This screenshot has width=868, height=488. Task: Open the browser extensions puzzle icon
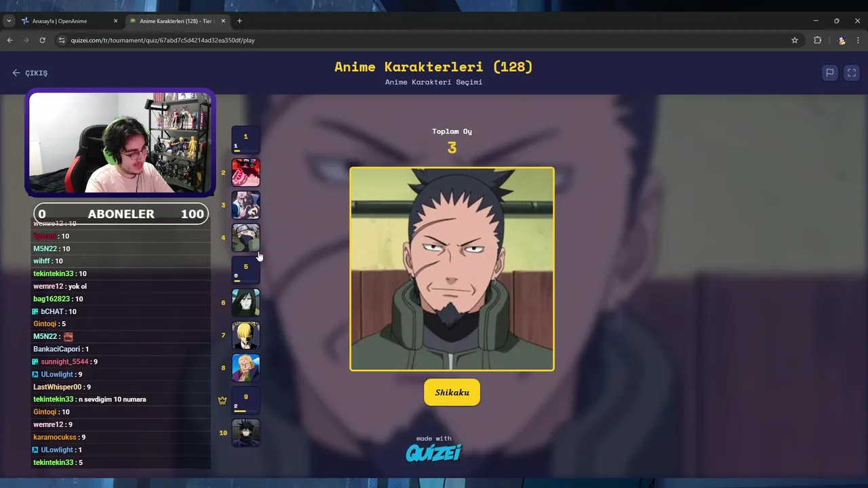817,40
